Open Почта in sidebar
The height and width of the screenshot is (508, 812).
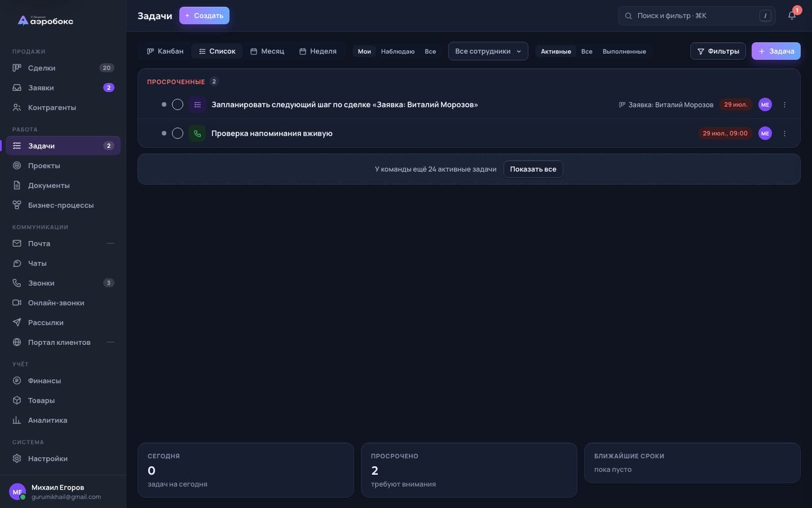[63, 243]
